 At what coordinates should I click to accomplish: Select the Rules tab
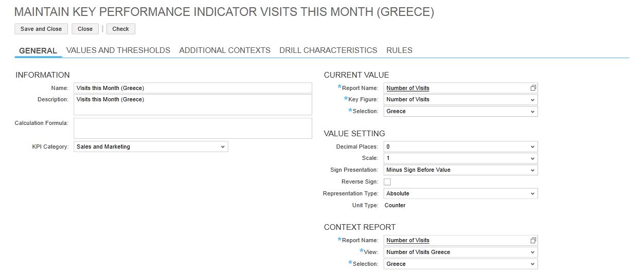(399, 50)
